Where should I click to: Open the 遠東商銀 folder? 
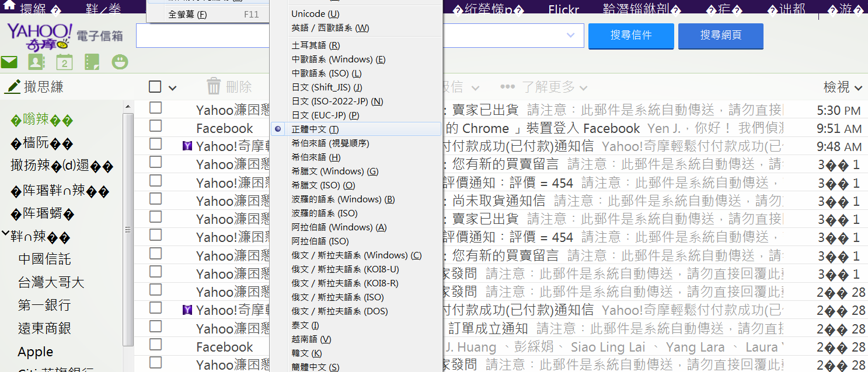(x=44, y=328)
